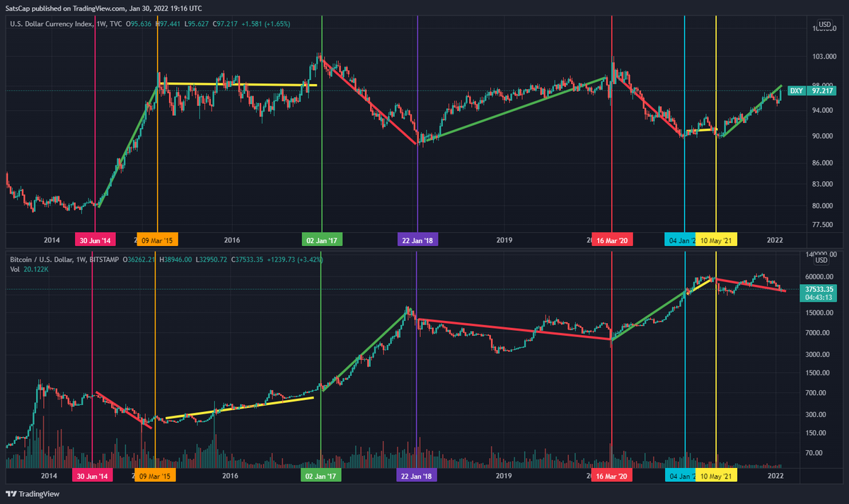Image resolution: width=849 pixels, height=504 pixels.
Task: Click the TradingView logo at bottom left
Action: [x=33, y=494]
